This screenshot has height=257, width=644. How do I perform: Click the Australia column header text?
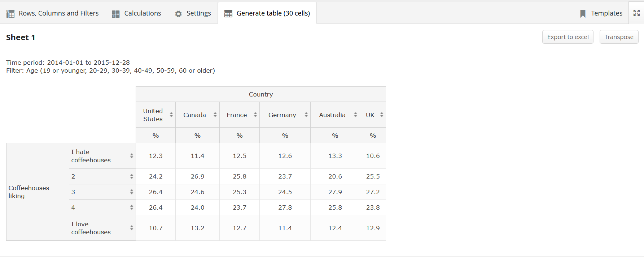pos(332,115)
